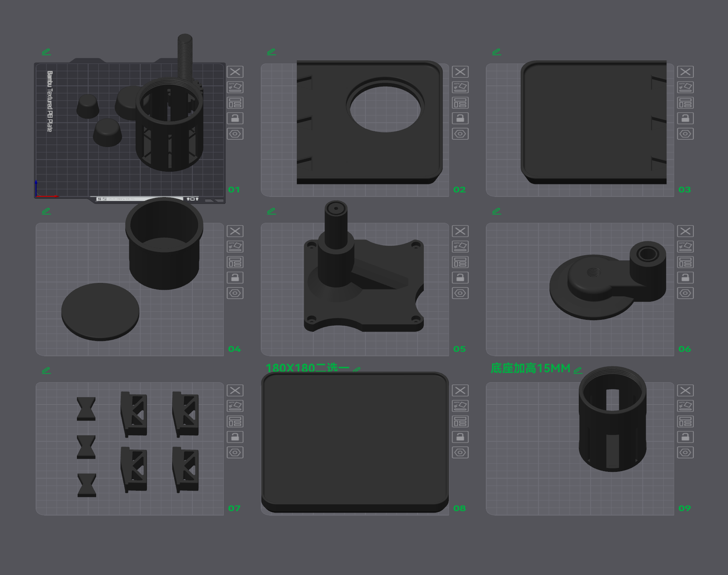Open plate 09 settings hexagon icon
The height and width of the screenshot is (575, 728).
click(685, 453)
